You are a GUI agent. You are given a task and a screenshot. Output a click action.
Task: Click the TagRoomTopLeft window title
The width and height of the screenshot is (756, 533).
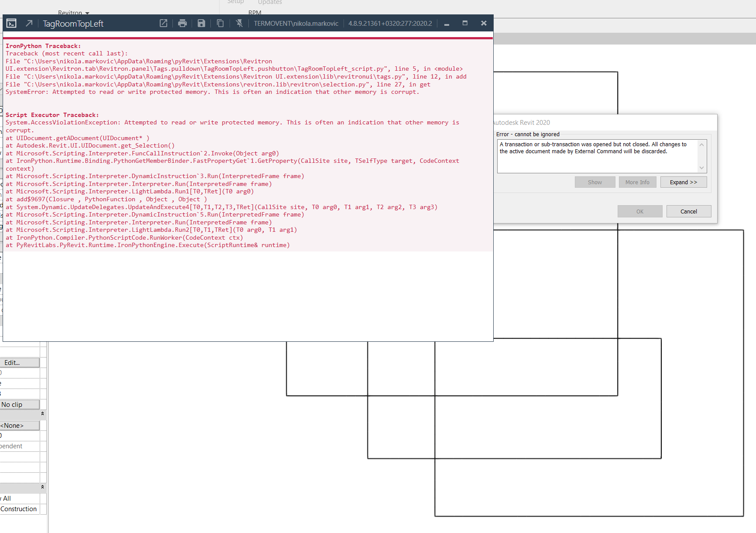click(73, 24)
